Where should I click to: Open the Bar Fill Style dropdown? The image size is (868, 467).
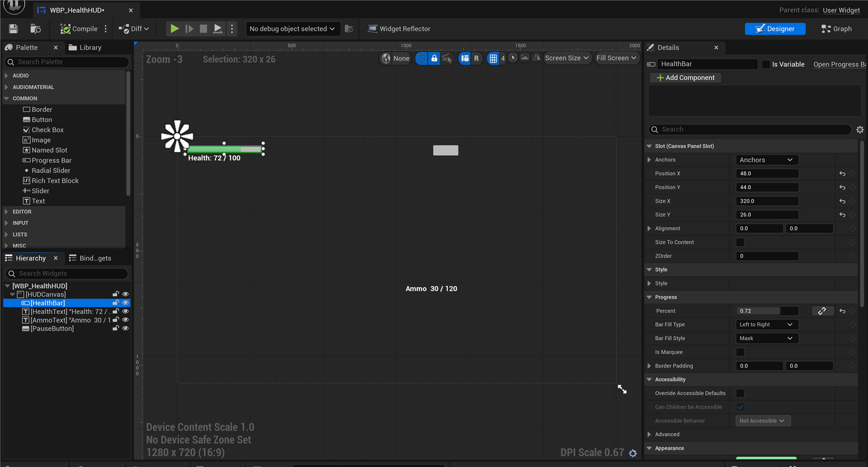click(x=767, y=338)
